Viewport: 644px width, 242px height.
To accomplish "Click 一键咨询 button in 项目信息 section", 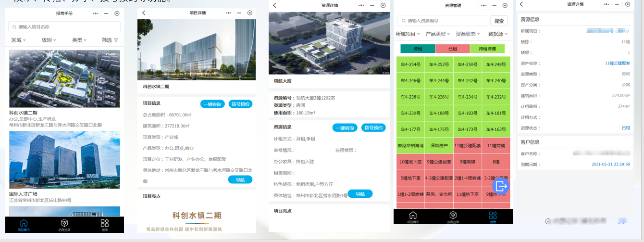I will point(212,104).
